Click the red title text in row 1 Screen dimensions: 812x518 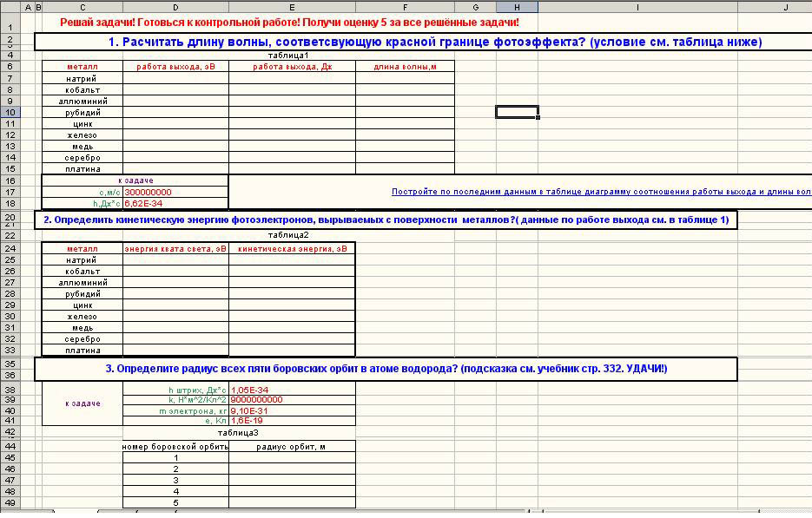tap(289, 22)
